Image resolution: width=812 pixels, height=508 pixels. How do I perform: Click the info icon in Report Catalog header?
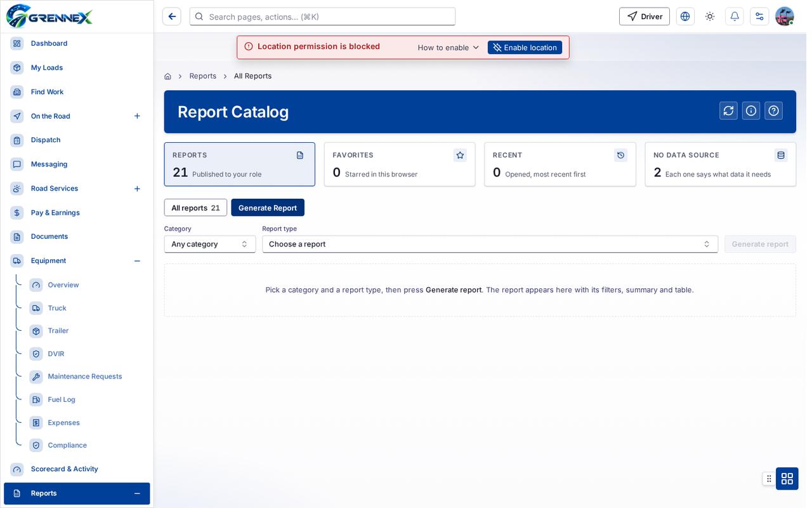(x=751, y=110)
